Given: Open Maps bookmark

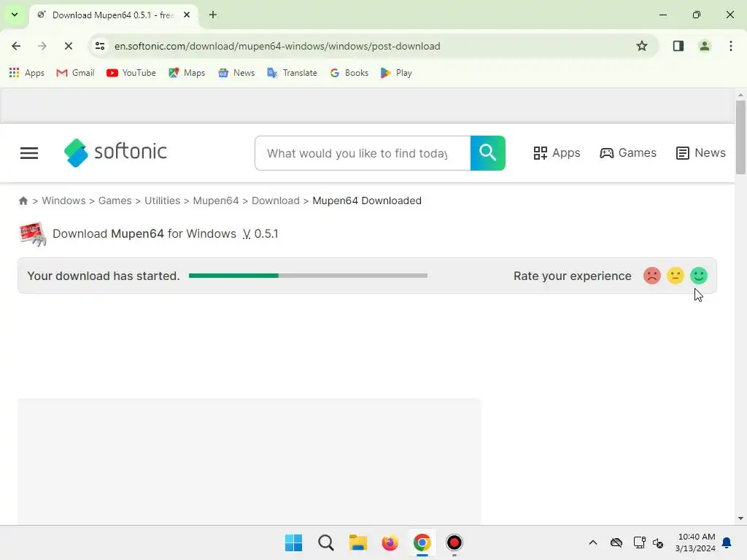Looking at the screenshot, I should click(187, 73).
